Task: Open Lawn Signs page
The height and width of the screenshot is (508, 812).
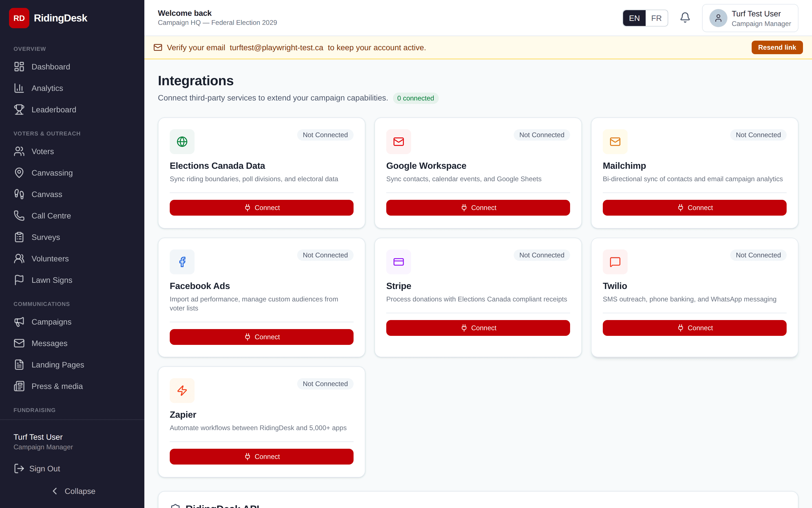Action: point(72,280)
